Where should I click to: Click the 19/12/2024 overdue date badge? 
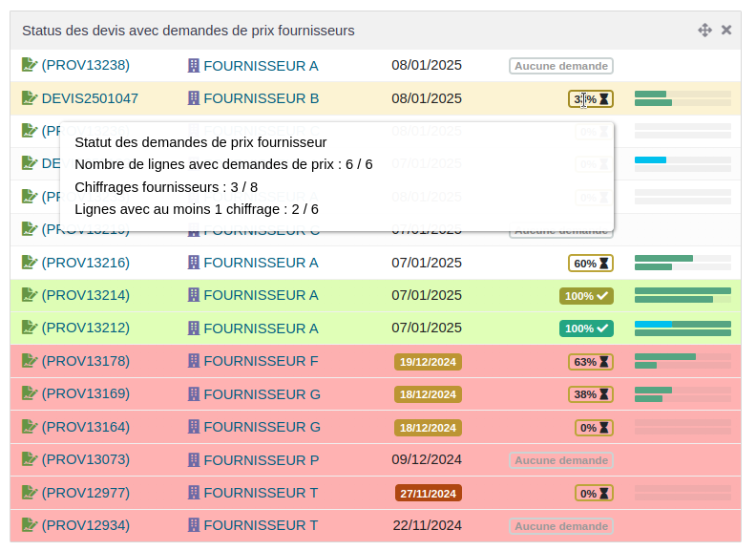tap(428, 362)
